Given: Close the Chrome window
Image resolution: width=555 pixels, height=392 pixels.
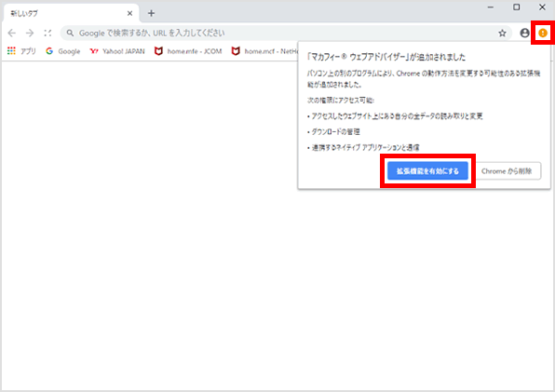Looking at the screenshot, I should tap(542, 7).
